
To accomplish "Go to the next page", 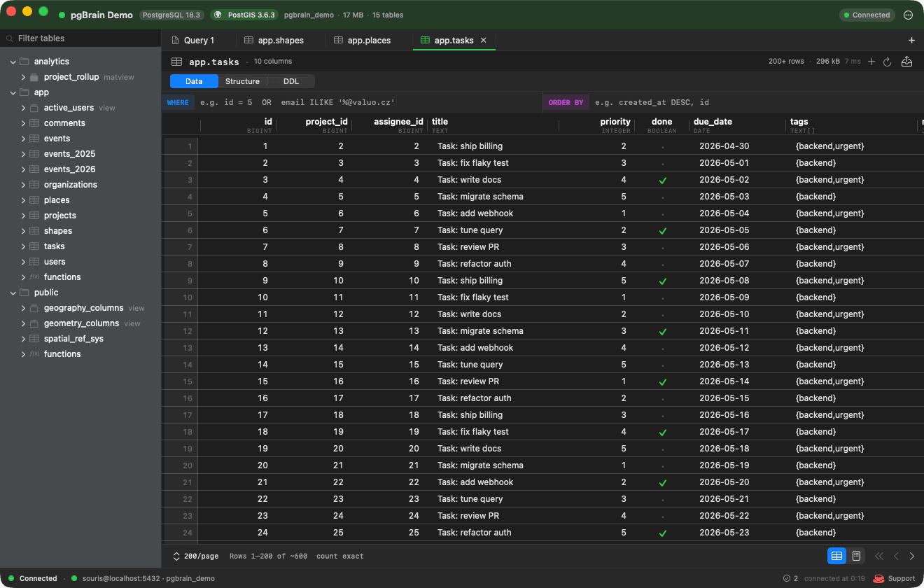I will [912, 556].
